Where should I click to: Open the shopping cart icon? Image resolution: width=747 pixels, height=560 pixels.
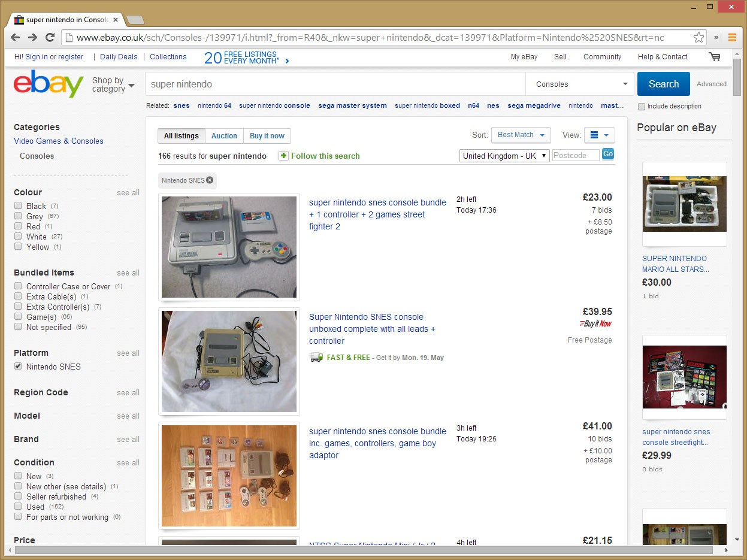[x=714, y=56]
